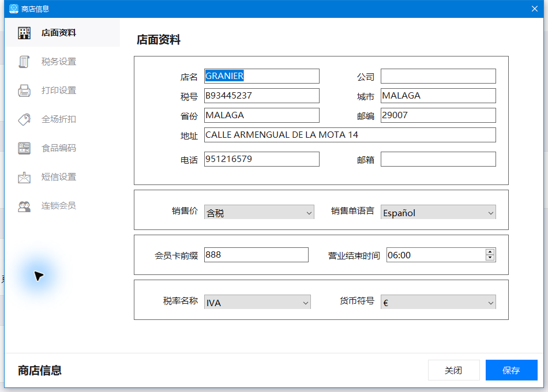
Task: Close the 商店信息 dialog window
Action: (535, 9)
